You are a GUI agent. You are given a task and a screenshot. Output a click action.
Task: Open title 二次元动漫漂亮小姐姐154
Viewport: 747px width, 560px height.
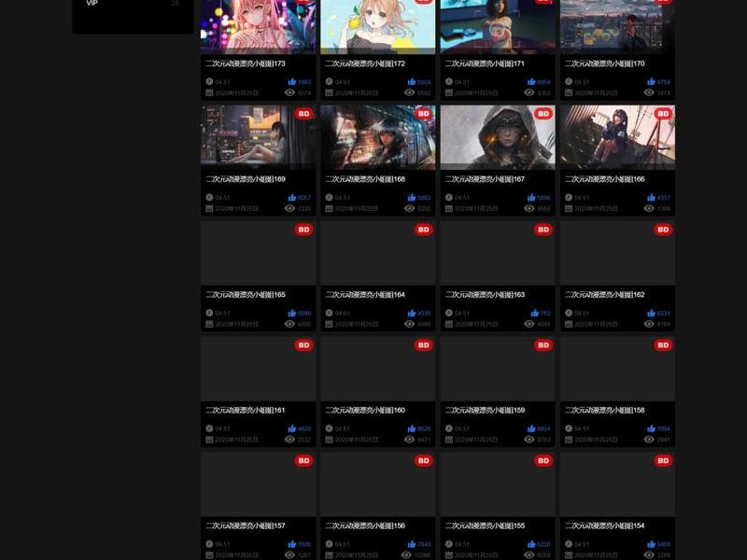(x=604, y=525)
